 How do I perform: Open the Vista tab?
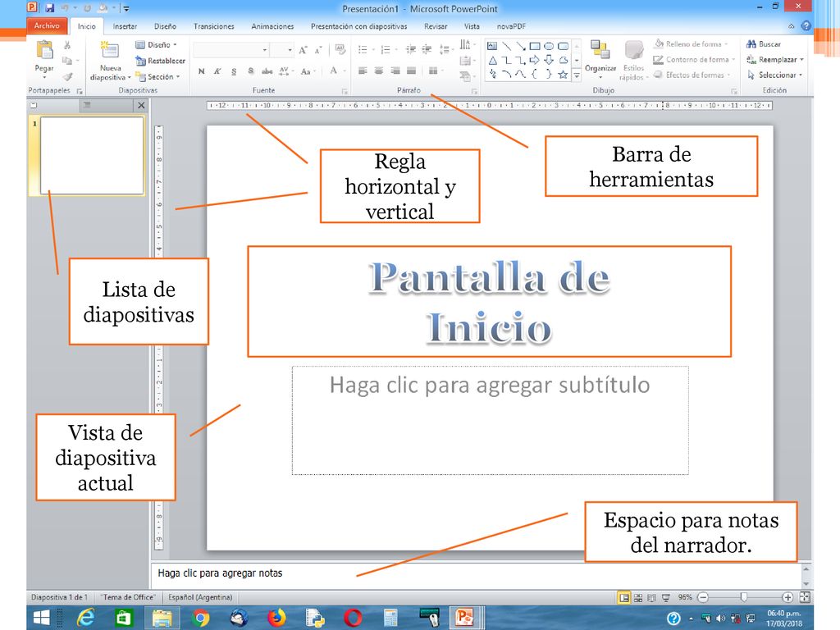tap(472, 26)
